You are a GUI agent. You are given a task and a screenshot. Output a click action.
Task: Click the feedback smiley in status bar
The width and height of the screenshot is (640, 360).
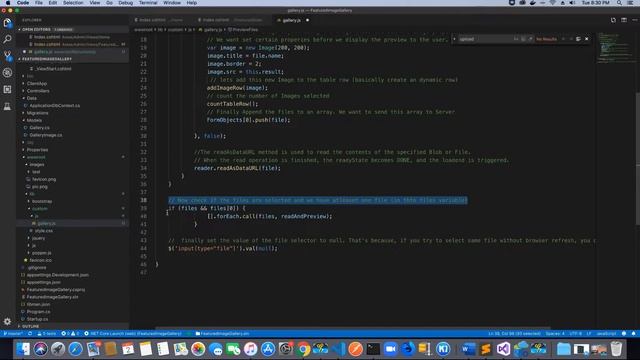pos(624,333)
